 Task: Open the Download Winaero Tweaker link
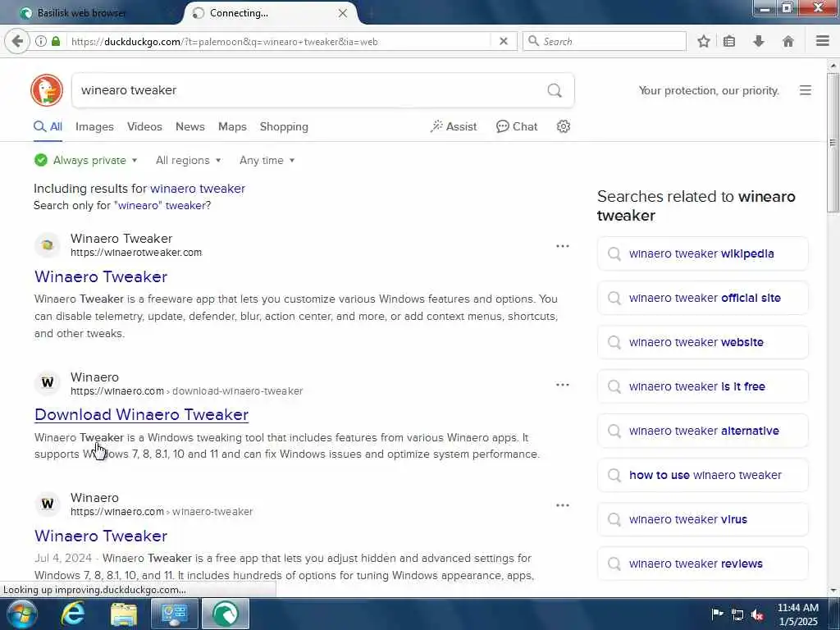click(141, 414)
